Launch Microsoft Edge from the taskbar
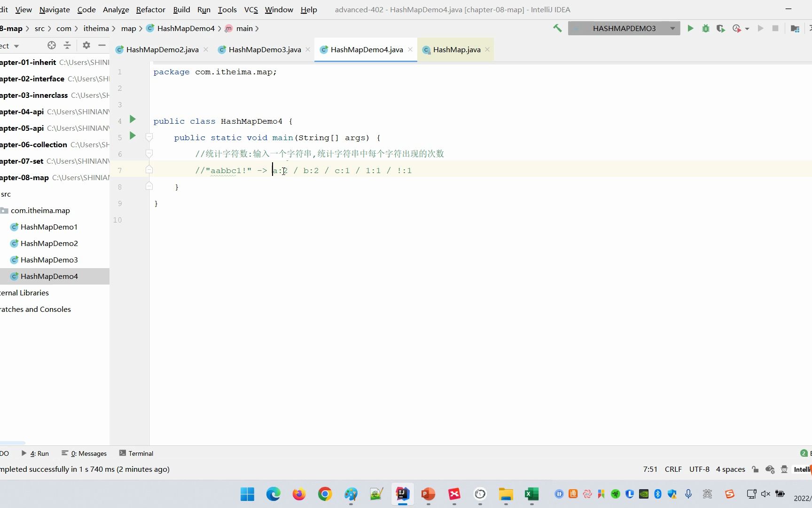812x508 pixels. point(273,494)
